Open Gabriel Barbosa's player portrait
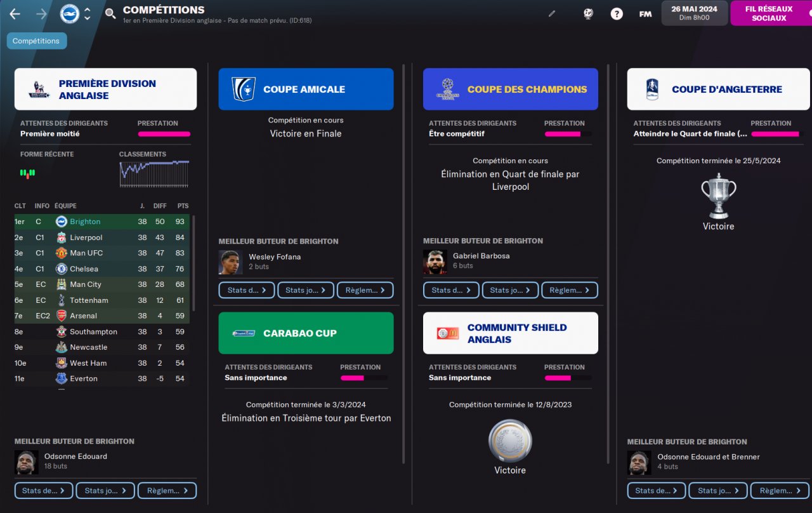Image resolution: width=812 pixels, height=513 pixels. click(435, 262)
